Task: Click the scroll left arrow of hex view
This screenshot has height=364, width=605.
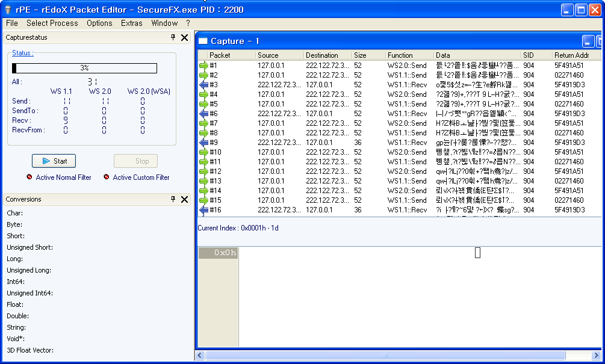Action: point(200,355)
